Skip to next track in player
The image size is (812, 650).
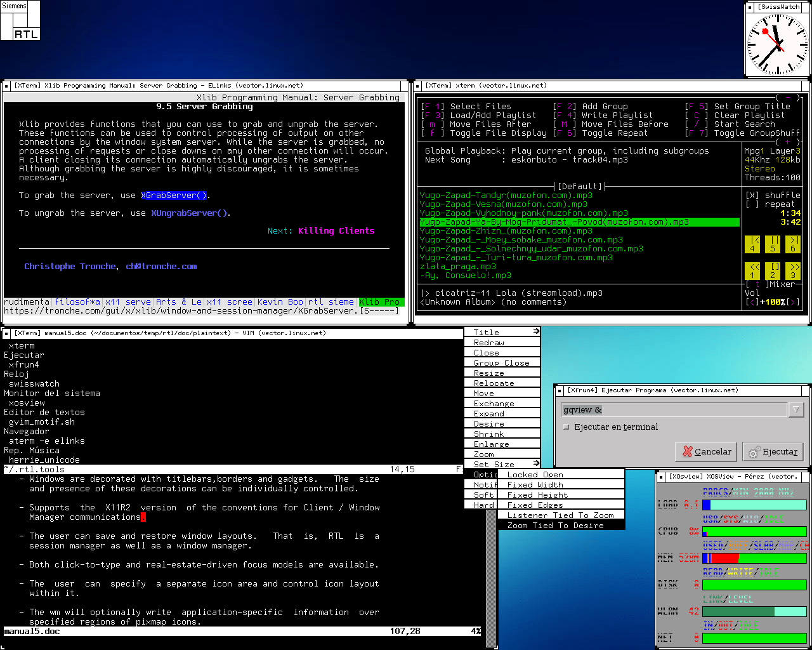[x=793, y=244]
